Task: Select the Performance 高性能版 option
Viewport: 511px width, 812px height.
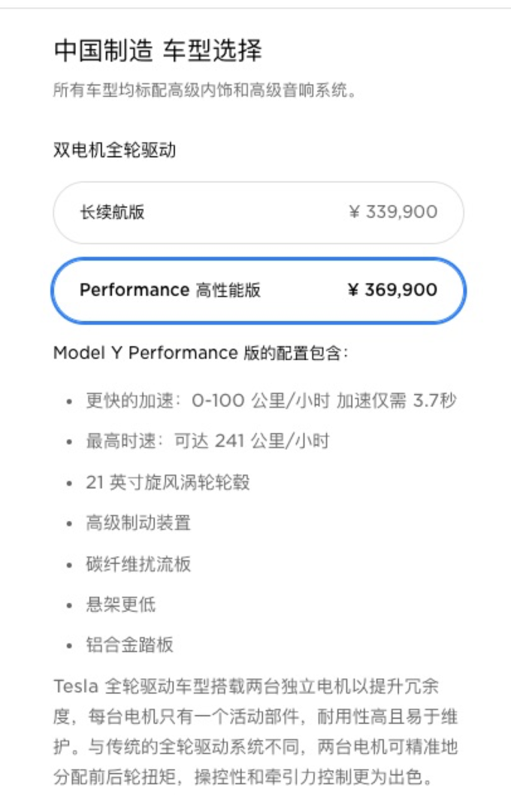Action: coord(171,290)
